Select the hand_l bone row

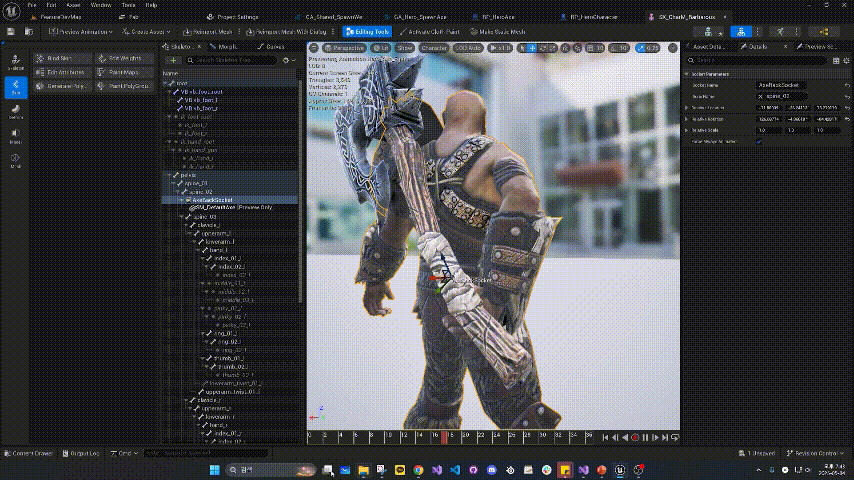pos(230,250)
